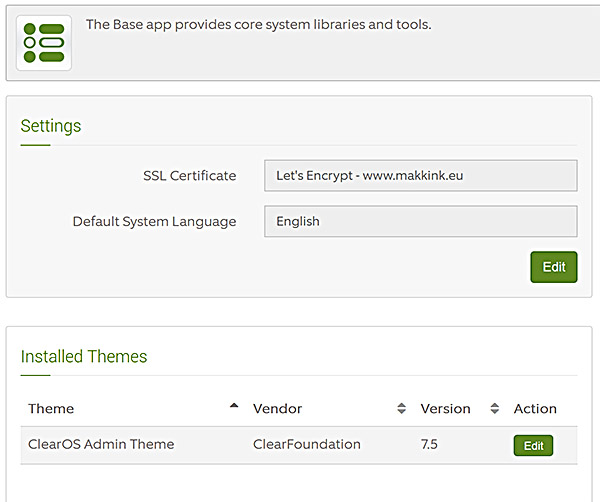Image resolution: width=600 pixels, height=502 pixels.
Task: Click the Action column header
Action: pos(535,409)
